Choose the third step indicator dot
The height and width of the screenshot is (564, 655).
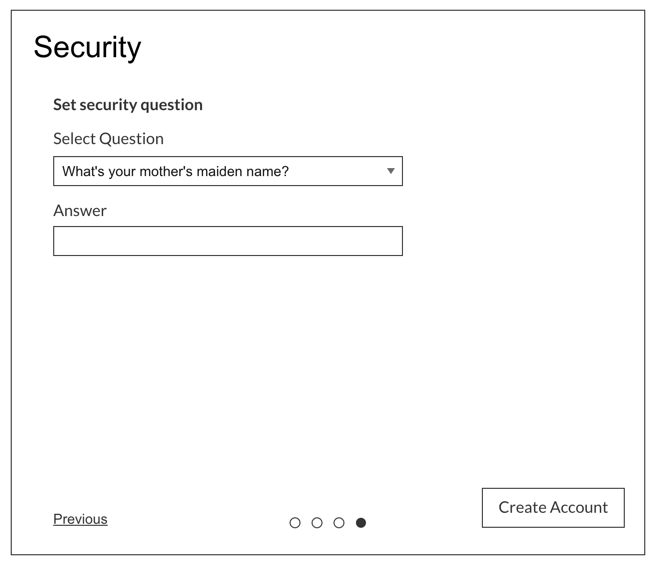pos(339,523)
